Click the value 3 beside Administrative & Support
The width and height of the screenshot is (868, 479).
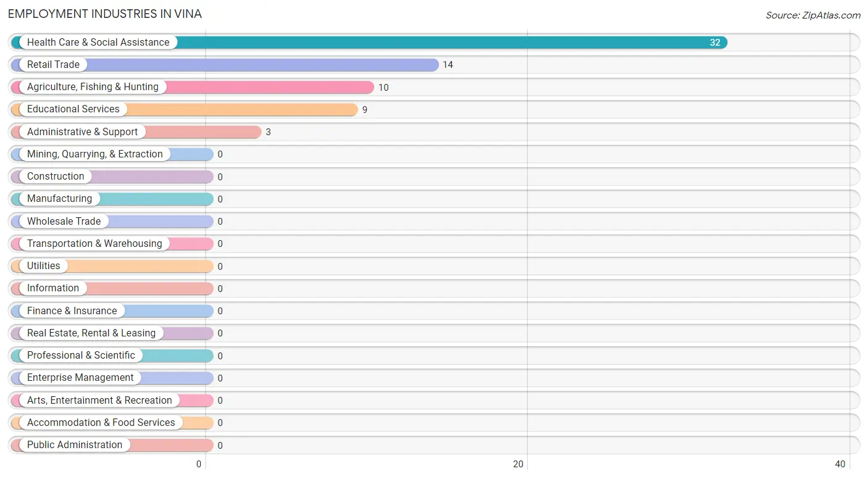pyautogui.click(x=269, y=132)
